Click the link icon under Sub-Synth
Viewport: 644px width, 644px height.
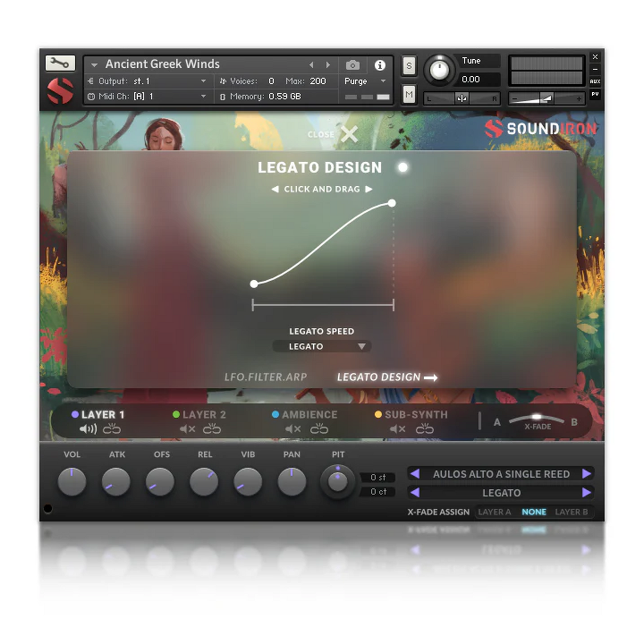pyautogui.click(x=424, y=429)
